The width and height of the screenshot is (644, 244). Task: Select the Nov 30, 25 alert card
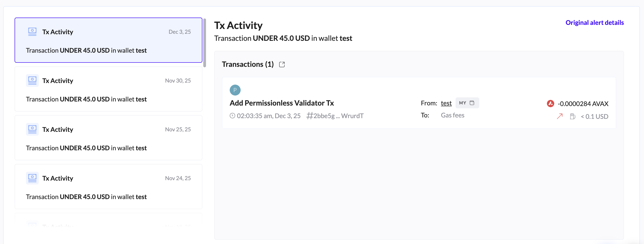click(x=108, y=89)
